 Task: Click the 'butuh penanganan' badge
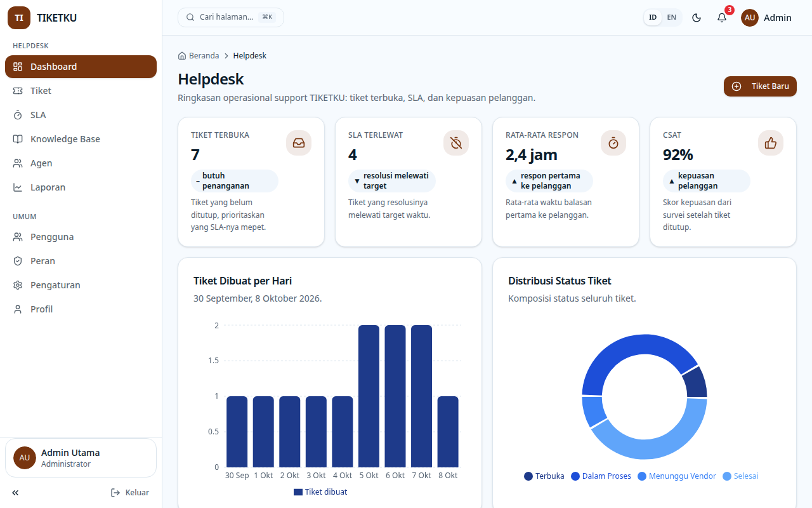coord(235,181)
